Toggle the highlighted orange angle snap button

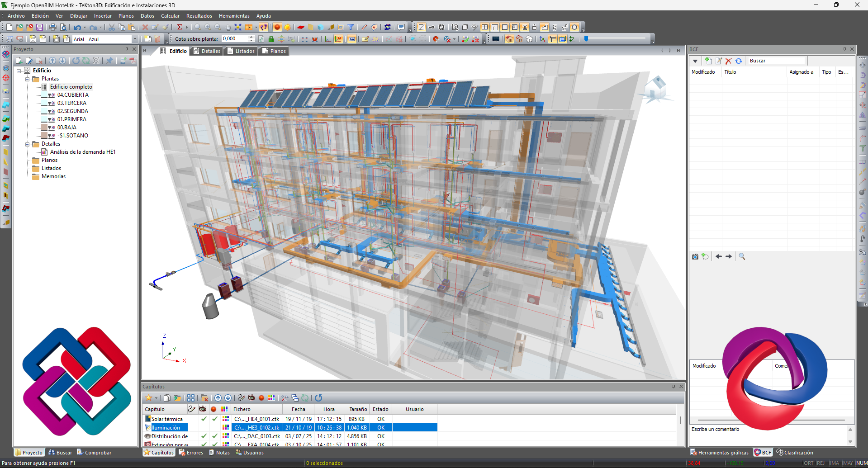click(338, 39)
